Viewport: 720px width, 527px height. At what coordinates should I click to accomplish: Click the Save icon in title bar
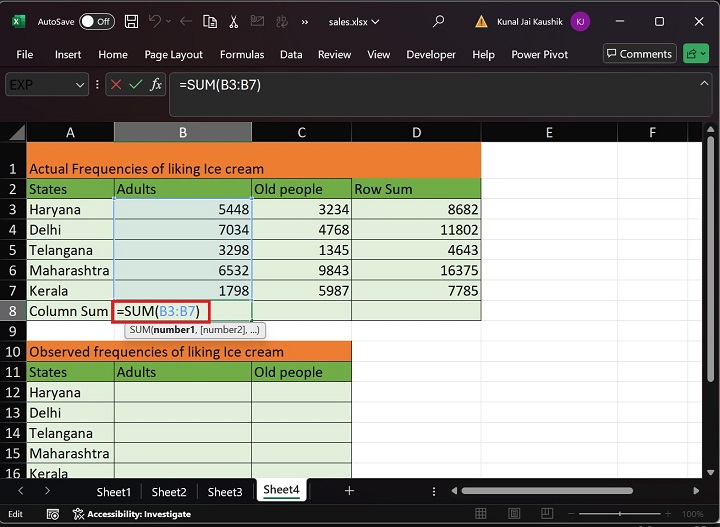tap(129, 21)
